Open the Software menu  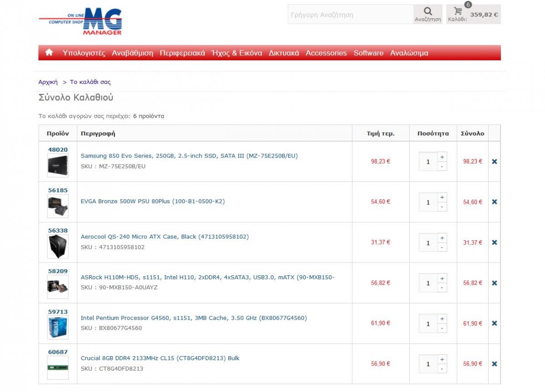(368, 53)
